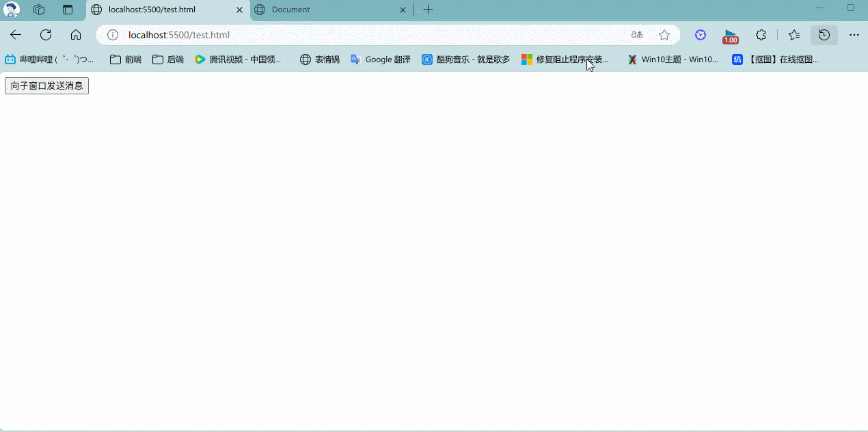Image resolution: width=868 pixels, height=432 pixels.
Task: Open the extension with 1.00 badge
Action: [x=731, y=36]
